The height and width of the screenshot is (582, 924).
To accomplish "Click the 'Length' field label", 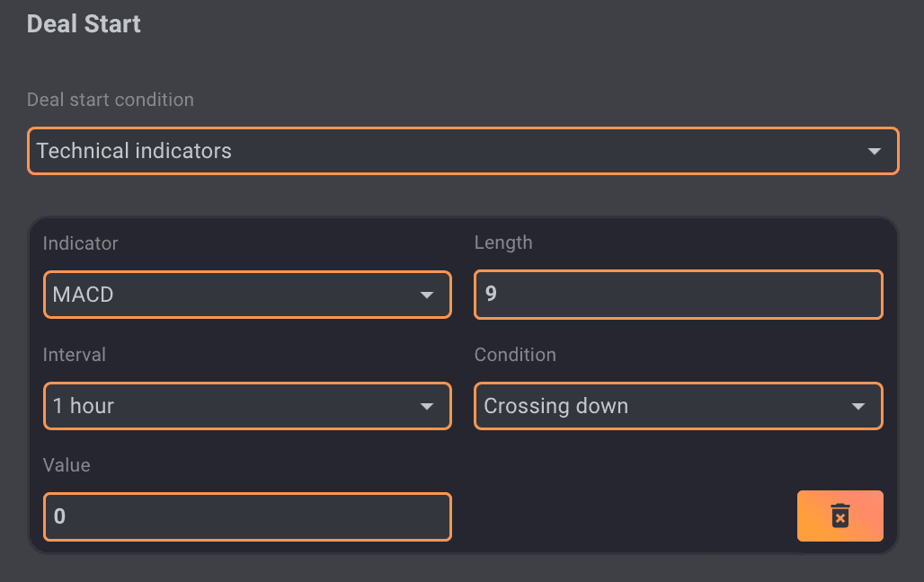I will pos(503,243).
